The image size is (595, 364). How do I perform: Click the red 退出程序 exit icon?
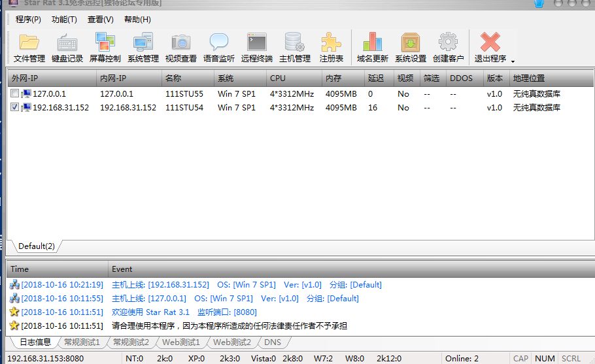tap(490, 42)
